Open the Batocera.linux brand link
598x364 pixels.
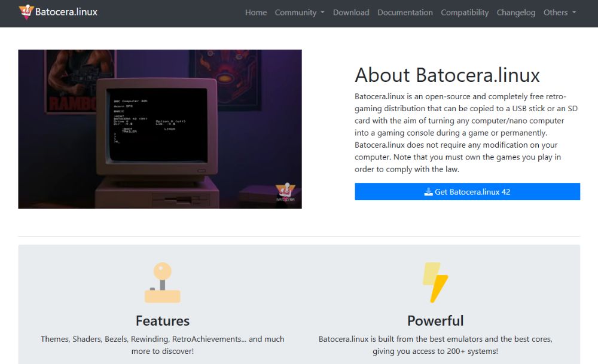66,12
